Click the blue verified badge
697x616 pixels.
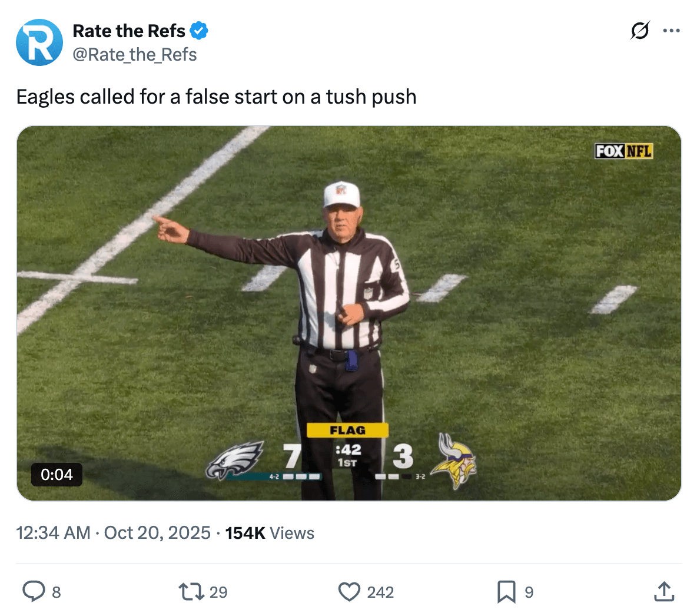click(x=199, y=31)
